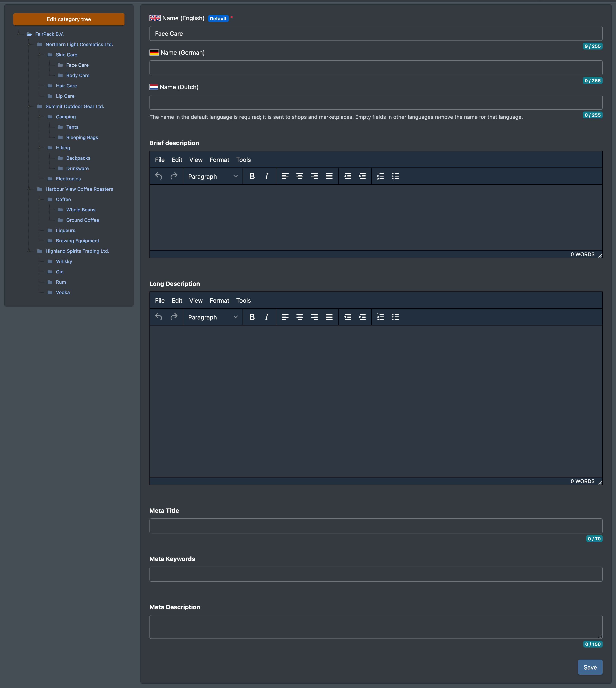Decrease indent in Brief description editor

click(348, 176)
